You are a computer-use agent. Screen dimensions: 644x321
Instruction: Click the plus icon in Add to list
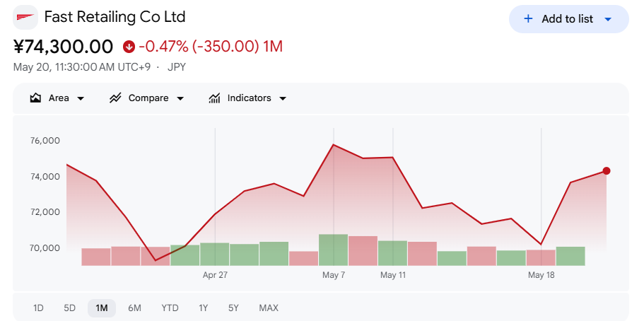[x=528, y=19]
